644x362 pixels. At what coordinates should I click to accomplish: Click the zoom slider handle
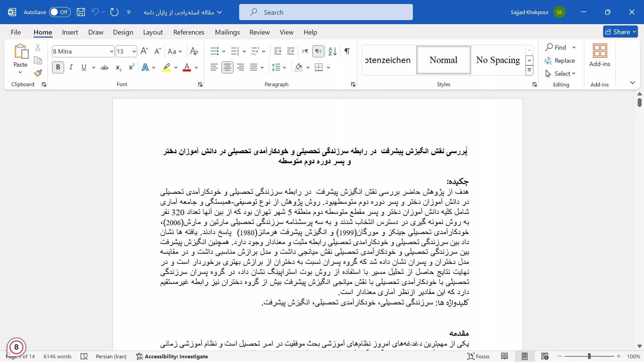coord(589,356)
